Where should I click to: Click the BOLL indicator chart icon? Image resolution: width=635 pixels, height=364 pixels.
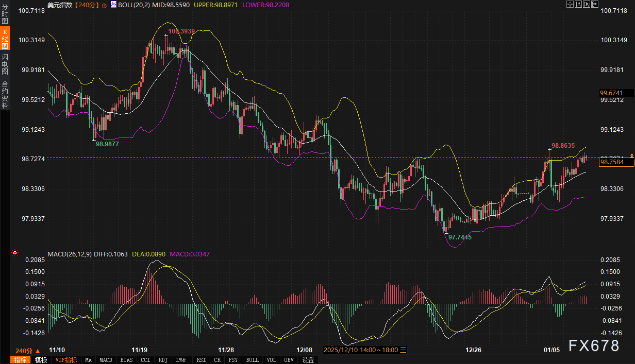pos(113,4)
